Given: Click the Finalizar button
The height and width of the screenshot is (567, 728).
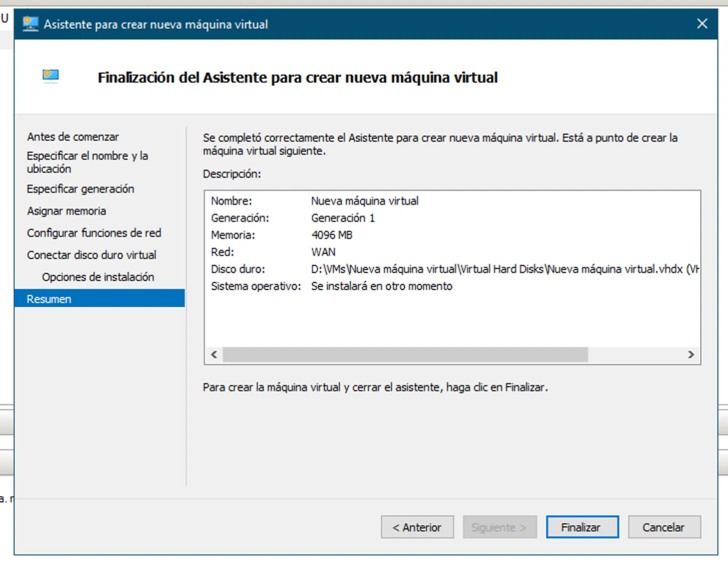Looking at the screenshot, I should point(582,527).
